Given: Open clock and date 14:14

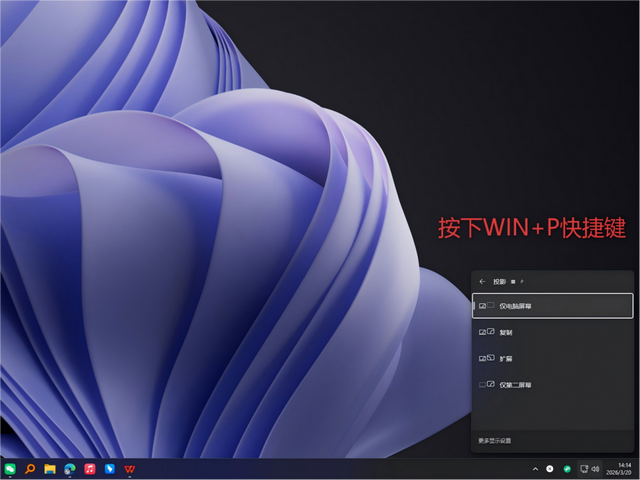Looking at the screenshot, I should (x=619, y=469).
